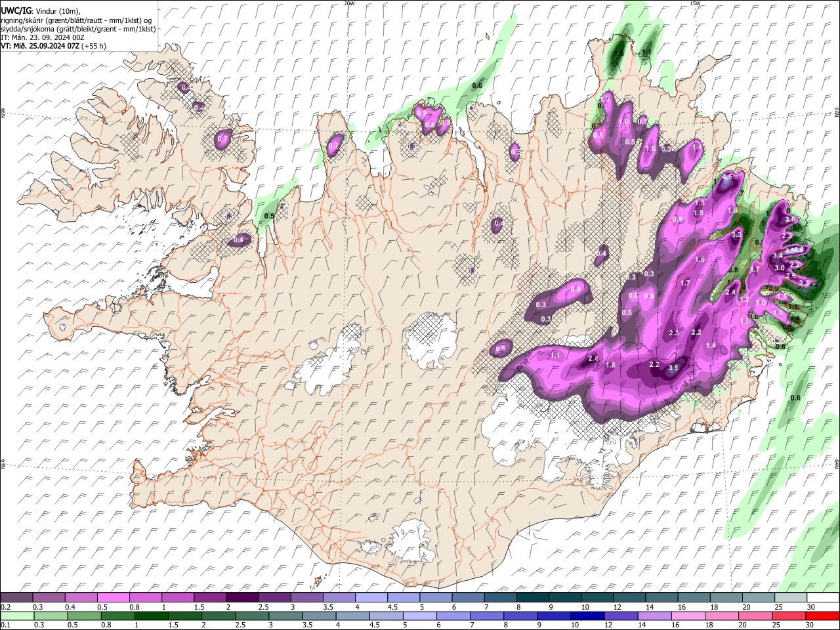Click the 'UWC/IG' bold title text

point(15,10)
